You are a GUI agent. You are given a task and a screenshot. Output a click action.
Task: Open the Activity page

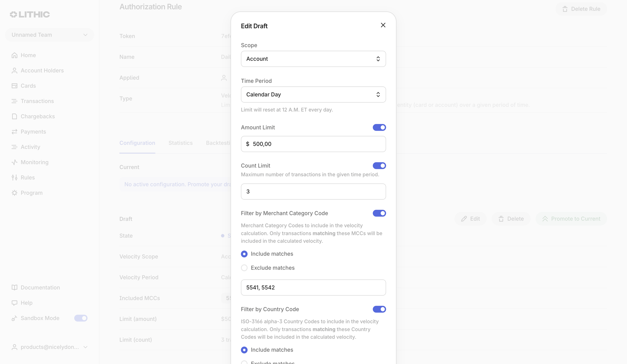click(x=26, y=147)
